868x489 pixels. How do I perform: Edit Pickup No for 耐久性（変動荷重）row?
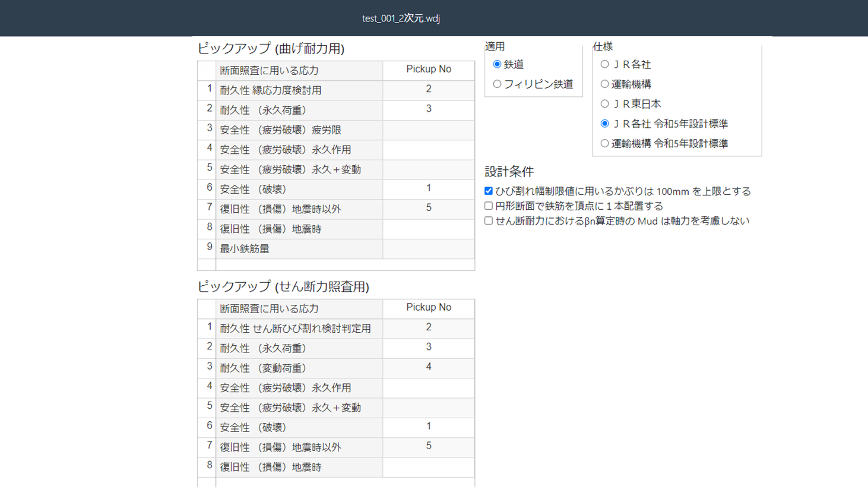point(429,368)
